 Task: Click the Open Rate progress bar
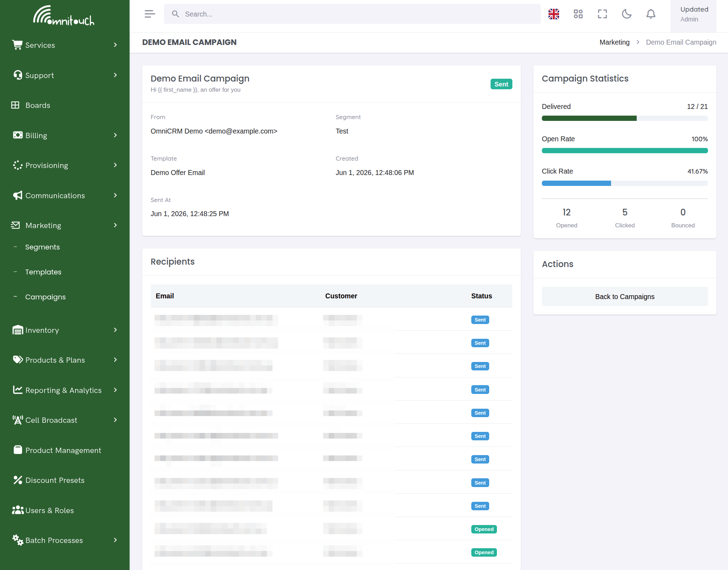click(x=625, y=151)
